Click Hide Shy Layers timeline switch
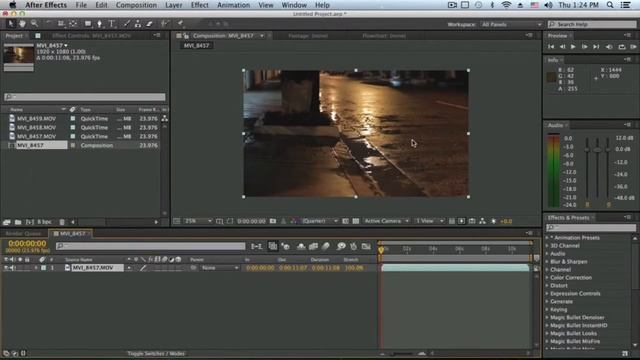The width and height of the screenshot is (640, 360). tap(301, 246)
